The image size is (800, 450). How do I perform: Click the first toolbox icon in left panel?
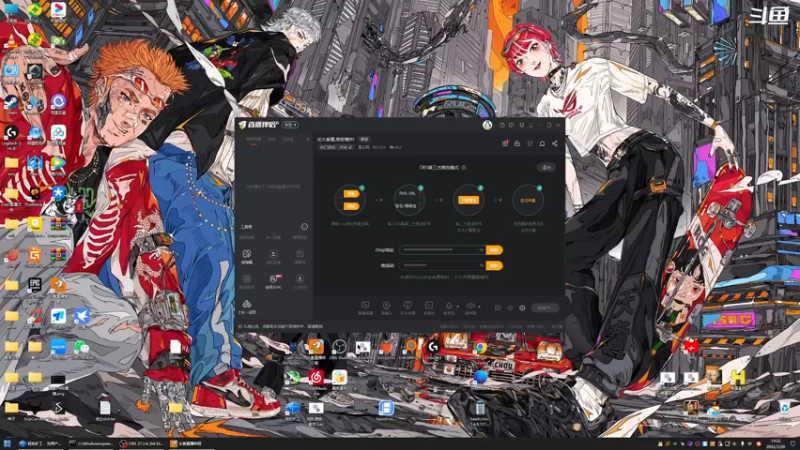(x=246, y=254)
